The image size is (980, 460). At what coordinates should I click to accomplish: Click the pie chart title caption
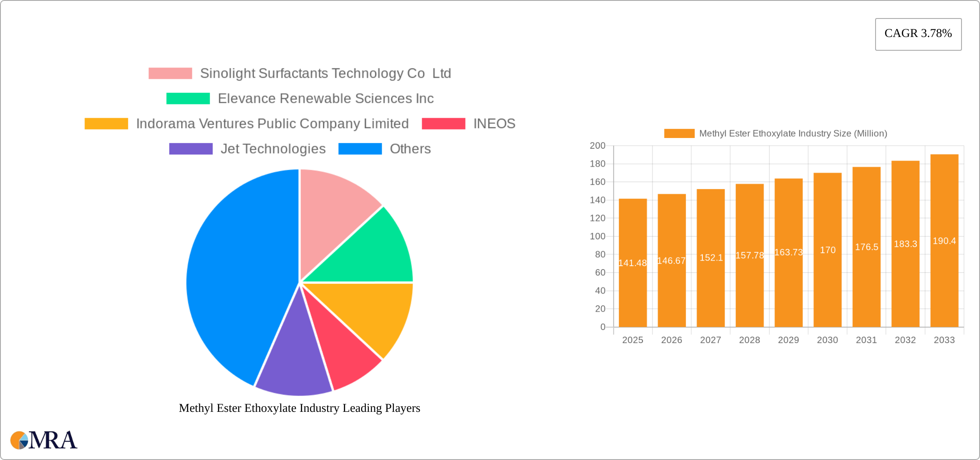300,408
